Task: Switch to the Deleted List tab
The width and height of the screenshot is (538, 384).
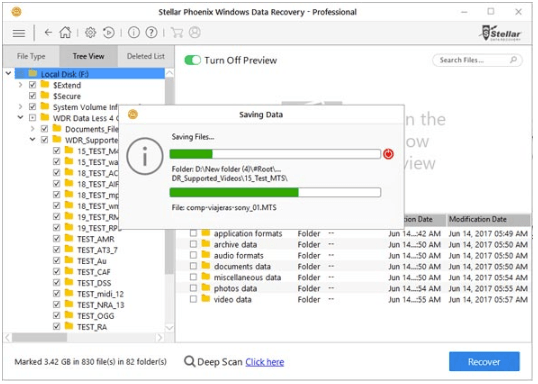Action: point(146,56)
